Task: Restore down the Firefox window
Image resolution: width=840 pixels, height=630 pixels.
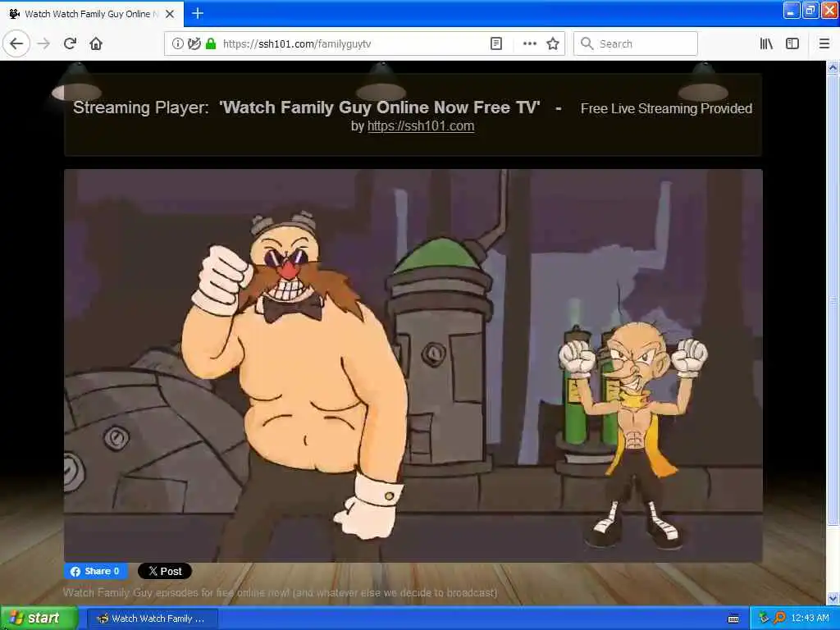Action: coord(810,10)
